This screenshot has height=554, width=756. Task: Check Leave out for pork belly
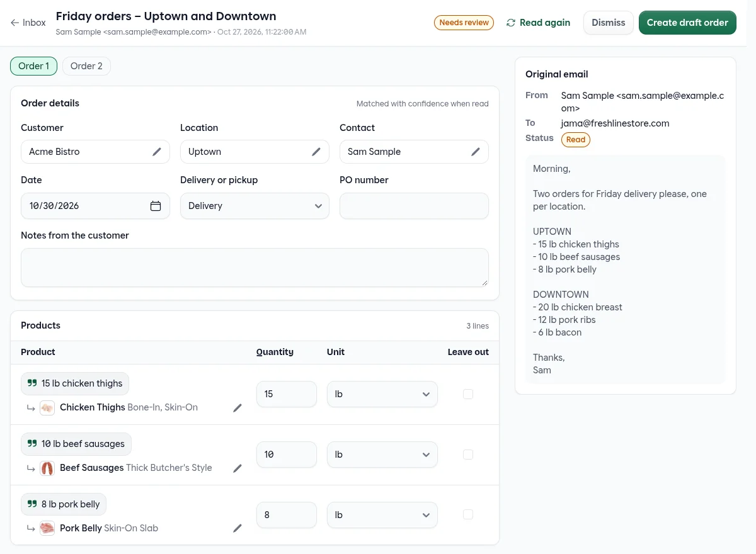point(468,515)
